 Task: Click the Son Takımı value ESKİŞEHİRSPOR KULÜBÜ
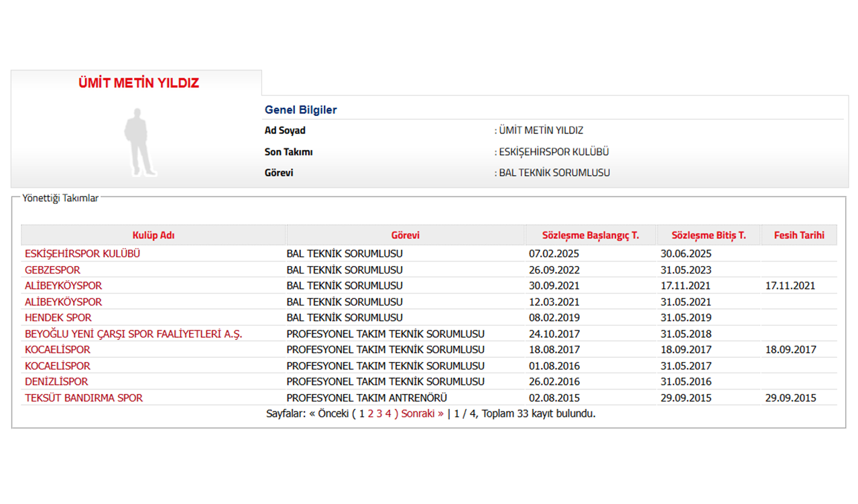click(554, 152)
